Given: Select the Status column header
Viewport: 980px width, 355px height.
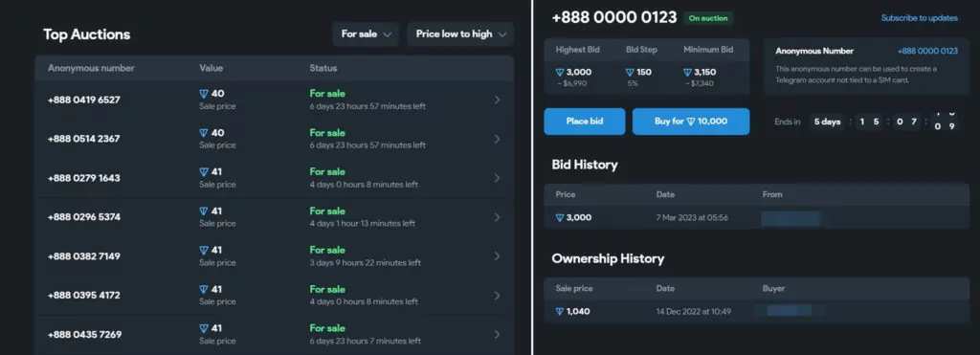Looking at the screenshot, I should click(x=323, y=68).
